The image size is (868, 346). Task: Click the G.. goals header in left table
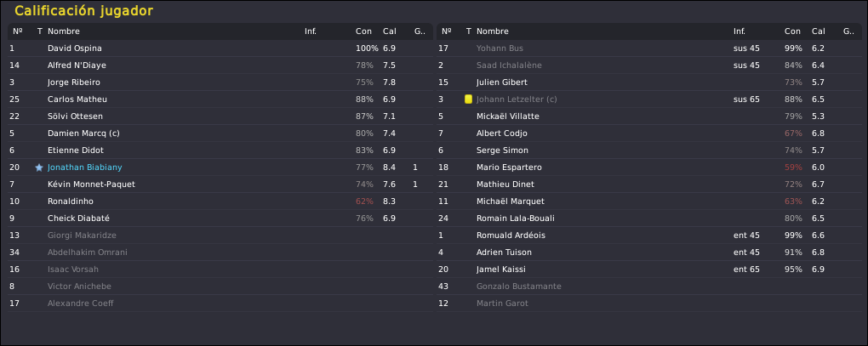click(x=420, y=31)
